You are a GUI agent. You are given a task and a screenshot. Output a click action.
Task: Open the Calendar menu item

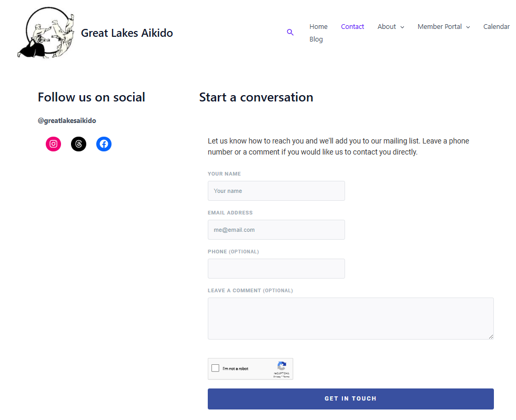coord(496,27)
